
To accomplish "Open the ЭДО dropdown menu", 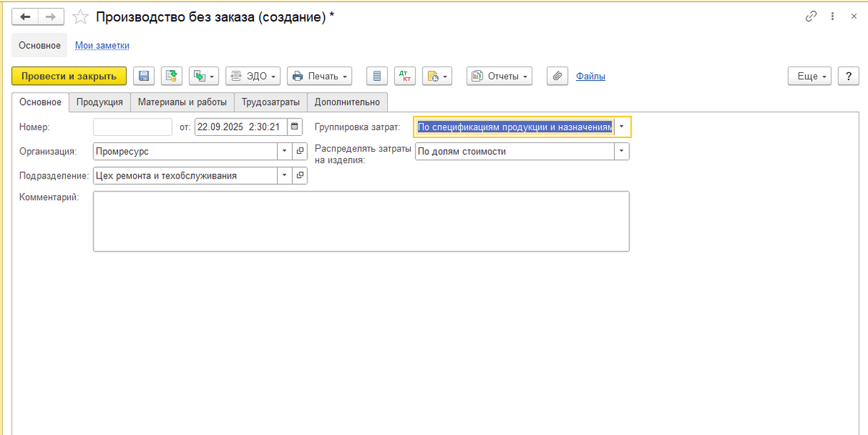I will [252, 76].
